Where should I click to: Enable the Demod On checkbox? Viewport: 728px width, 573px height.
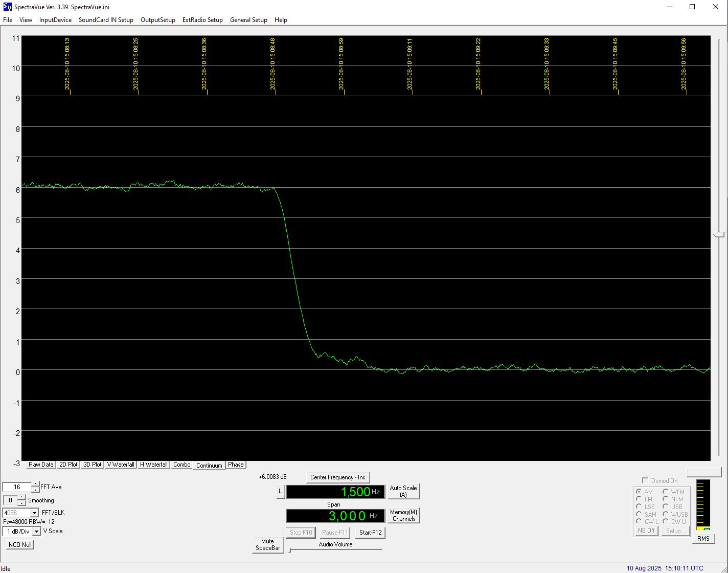pyautogui.click(x=645, y=480)
